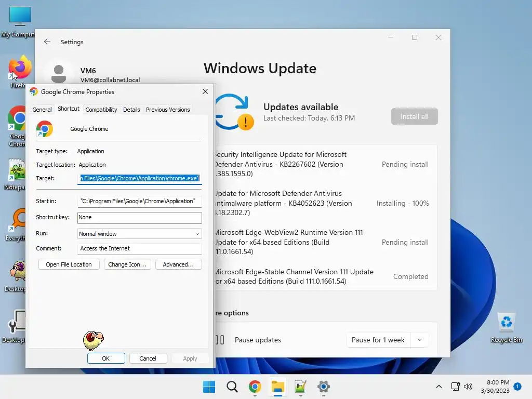Click Open File Location button
532x399 pixels.
point(69,264)
